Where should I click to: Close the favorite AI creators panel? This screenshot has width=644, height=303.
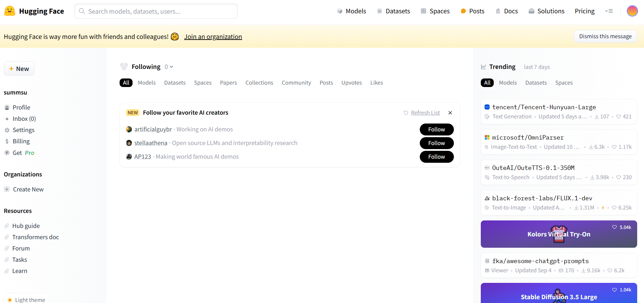pos(450,113)
